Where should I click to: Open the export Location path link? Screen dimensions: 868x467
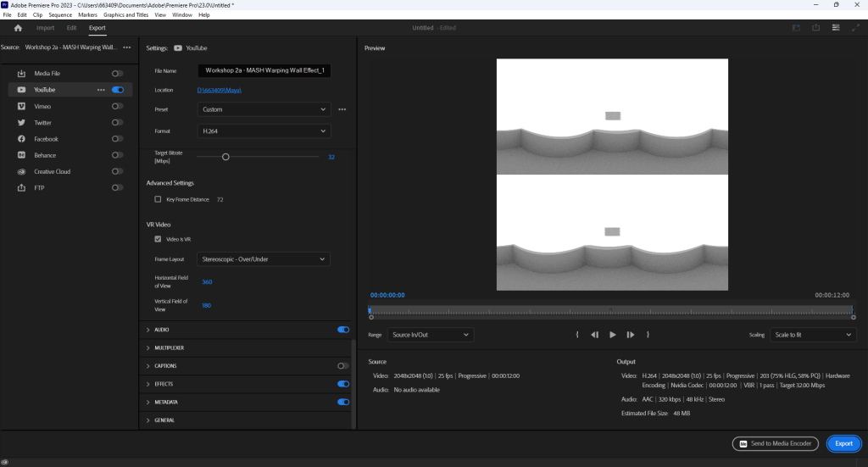click(220, 90)
